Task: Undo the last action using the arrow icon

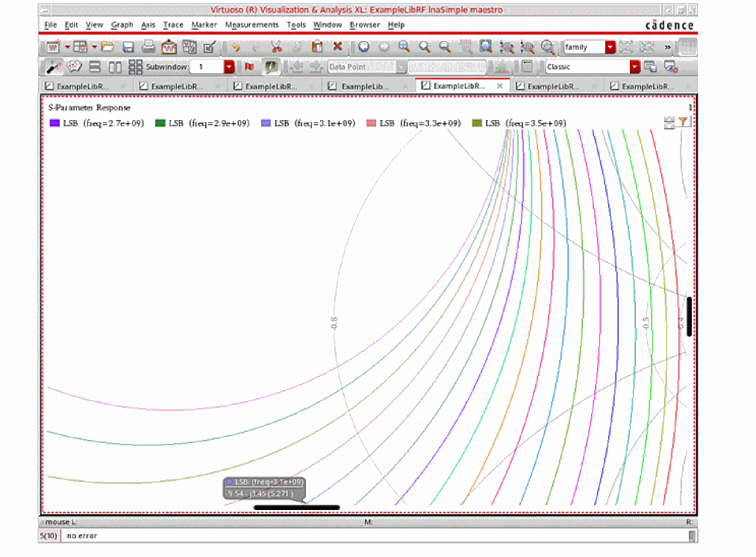Action: 235,47
